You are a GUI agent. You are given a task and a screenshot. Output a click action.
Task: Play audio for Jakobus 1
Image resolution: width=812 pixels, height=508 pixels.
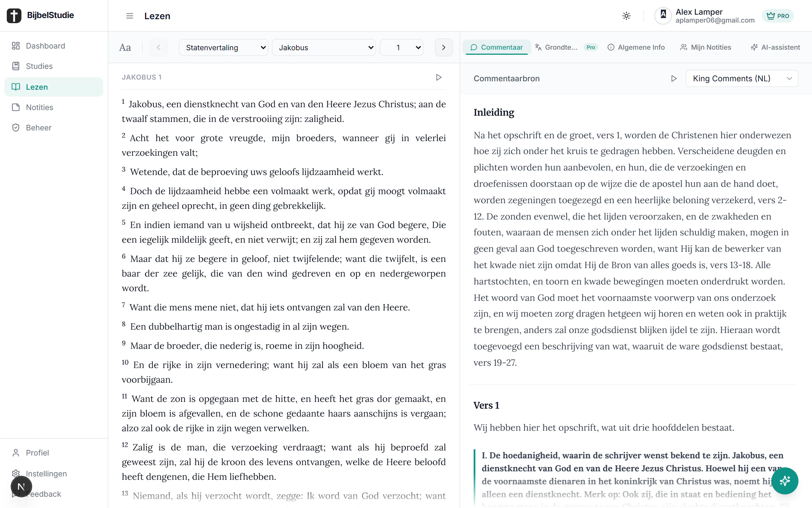click(x=438, y=77)
